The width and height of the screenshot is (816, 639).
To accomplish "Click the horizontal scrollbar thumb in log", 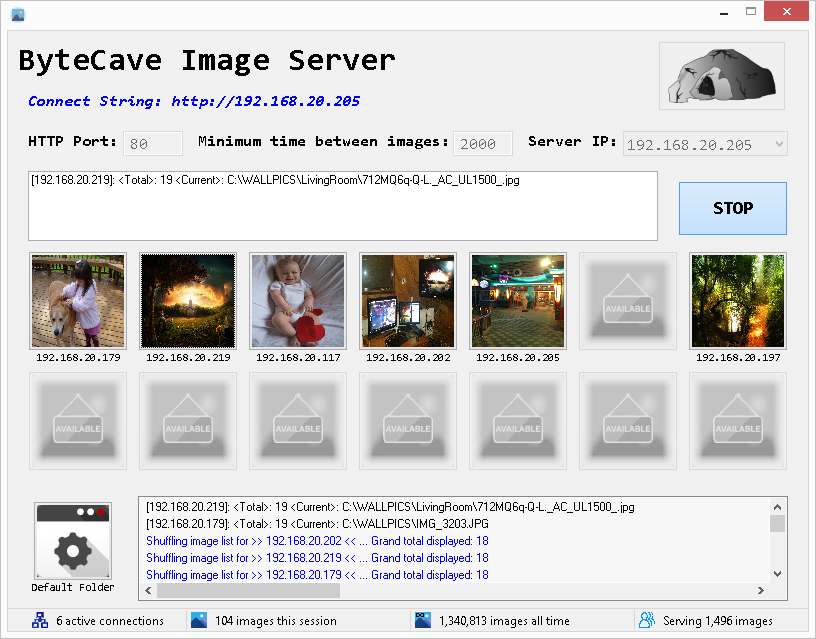I will [248, 590].
